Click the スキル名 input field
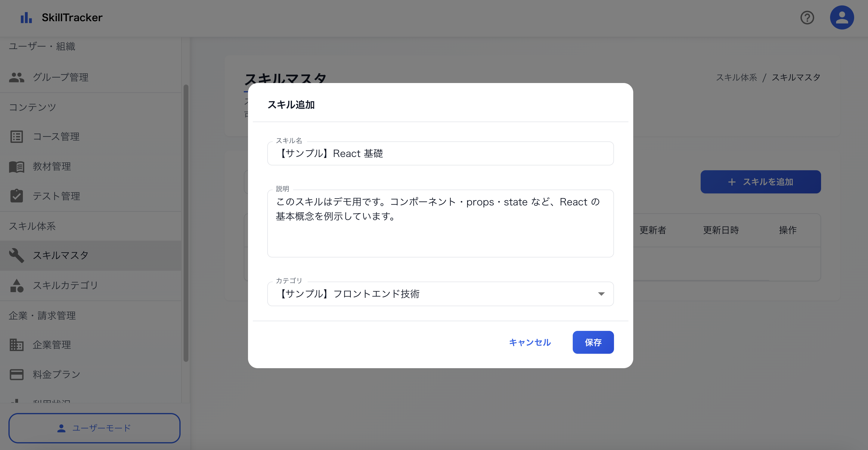 440,154
